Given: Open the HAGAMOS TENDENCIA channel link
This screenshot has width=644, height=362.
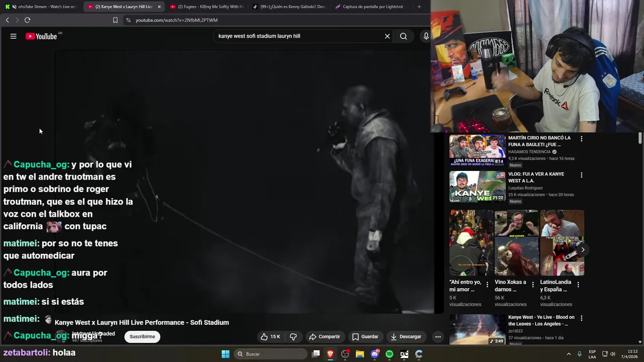Looking at the screenshot, I should click(529, 152).
